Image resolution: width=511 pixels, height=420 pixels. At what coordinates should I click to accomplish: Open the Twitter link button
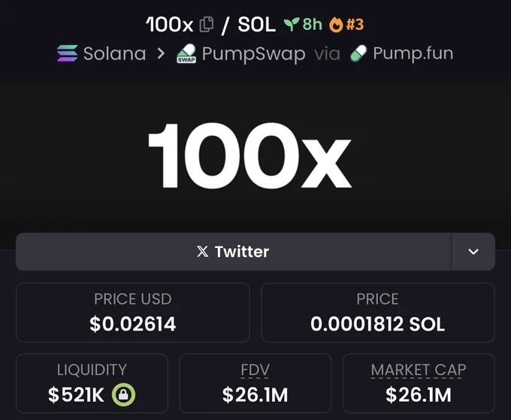pyautogui.click(x=234, y=252)
